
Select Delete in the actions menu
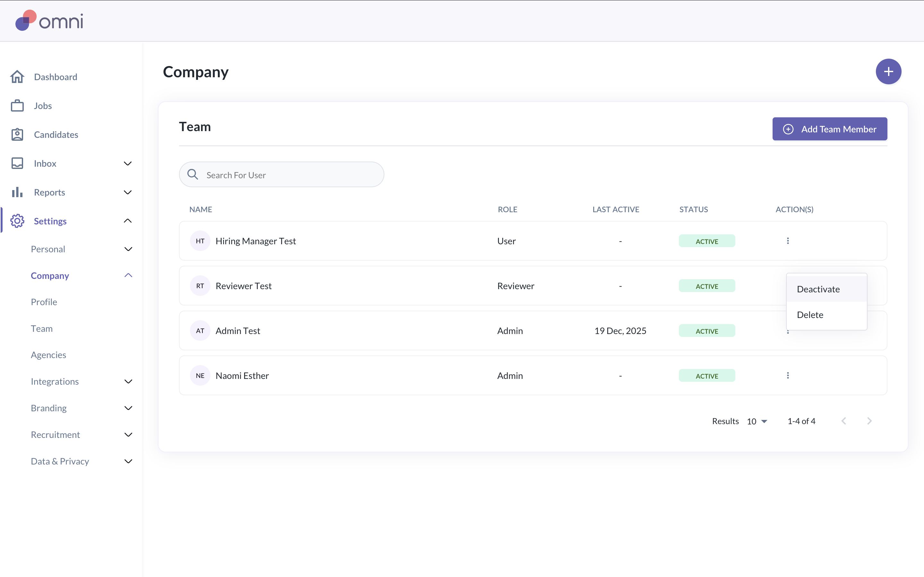810,315
